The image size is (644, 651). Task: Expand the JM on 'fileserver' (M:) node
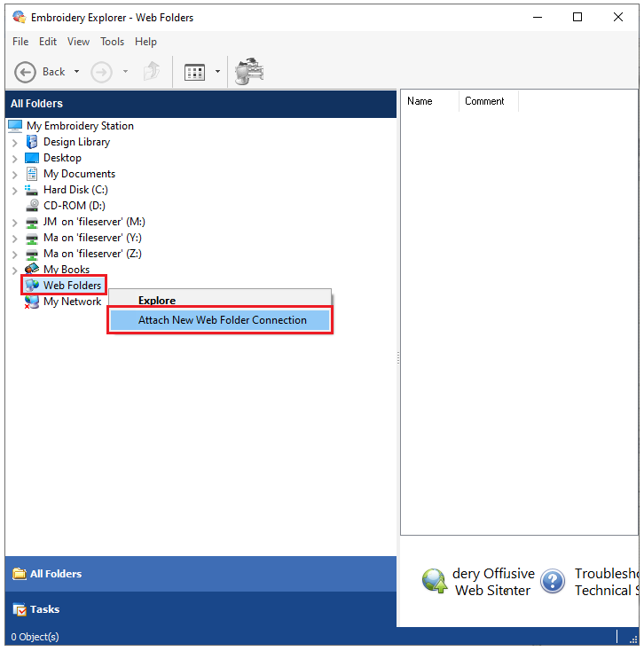coord(15,223)
